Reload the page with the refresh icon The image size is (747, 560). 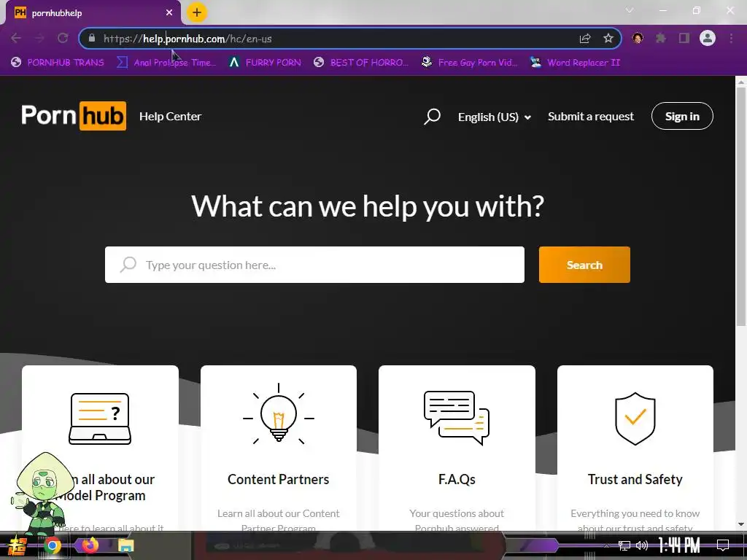(63, 38)
